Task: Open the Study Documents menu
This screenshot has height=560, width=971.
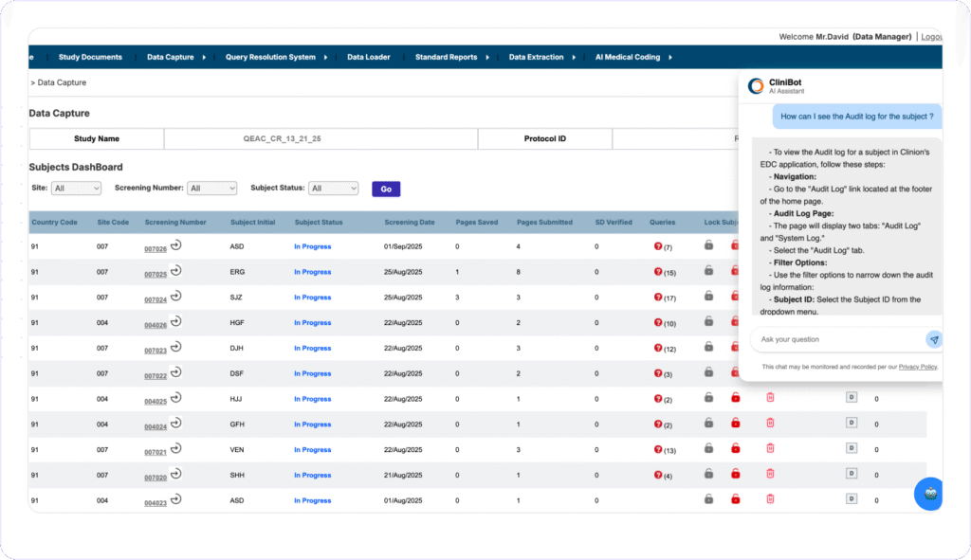Action: [90, 57]
